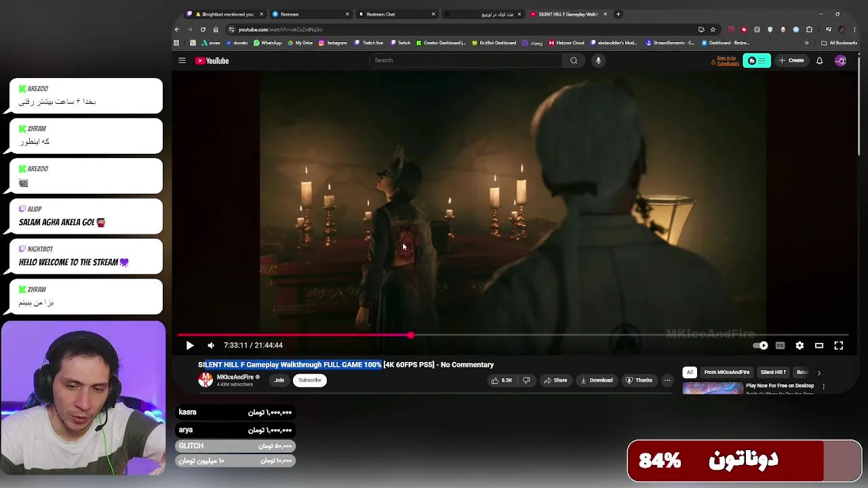Open the KickBot Dashboard bookmark
The image size is (868, 488).
pyautogui.click(x=494, y=43)
